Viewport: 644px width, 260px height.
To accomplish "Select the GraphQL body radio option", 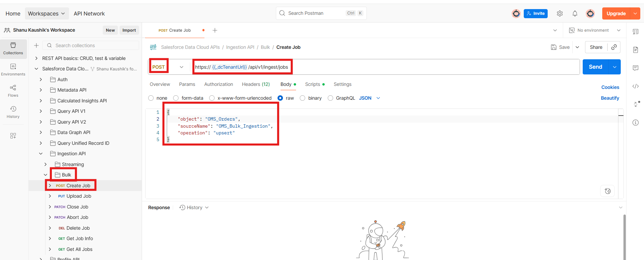I will click(x=330, y=98).
